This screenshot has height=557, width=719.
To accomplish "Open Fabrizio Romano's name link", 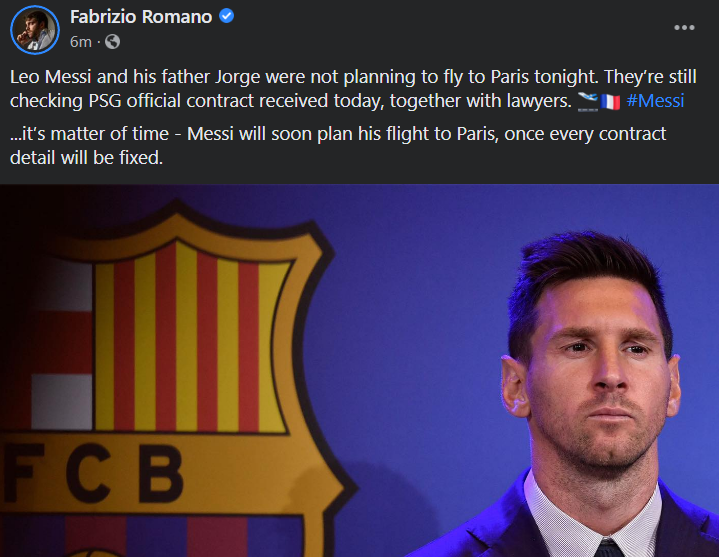I will point(141,17).
